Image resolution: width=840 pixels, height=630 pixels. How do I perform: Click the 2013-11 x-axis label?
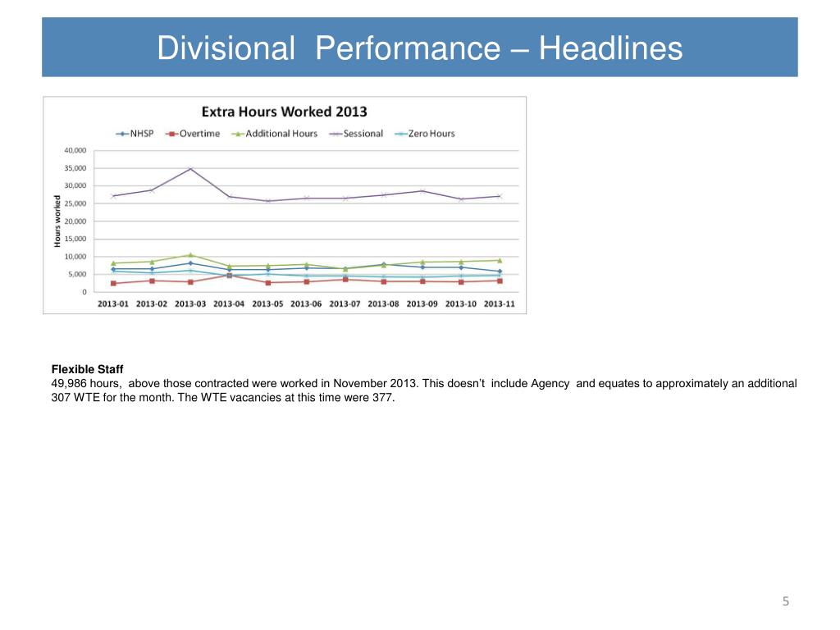coord(500,304)
